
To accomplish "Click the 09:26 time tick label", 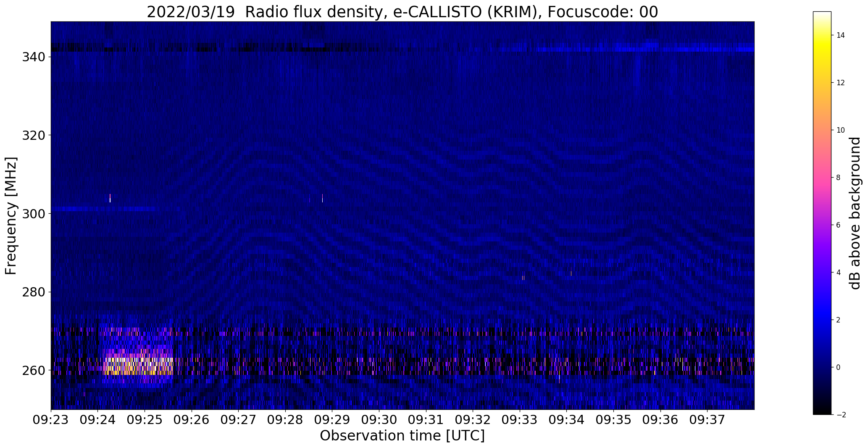I will [192, 420].
